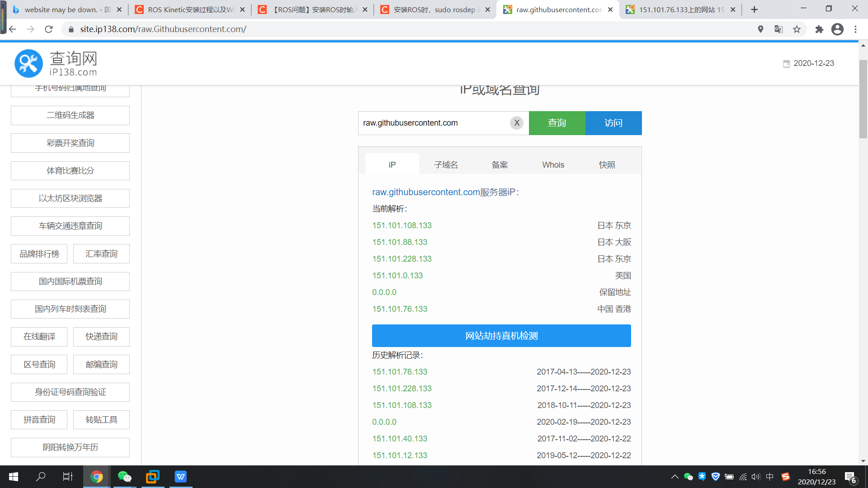Click the location permission icon in address bar
The width and height of the screenshot is (868, 488).
pos(760,29)
